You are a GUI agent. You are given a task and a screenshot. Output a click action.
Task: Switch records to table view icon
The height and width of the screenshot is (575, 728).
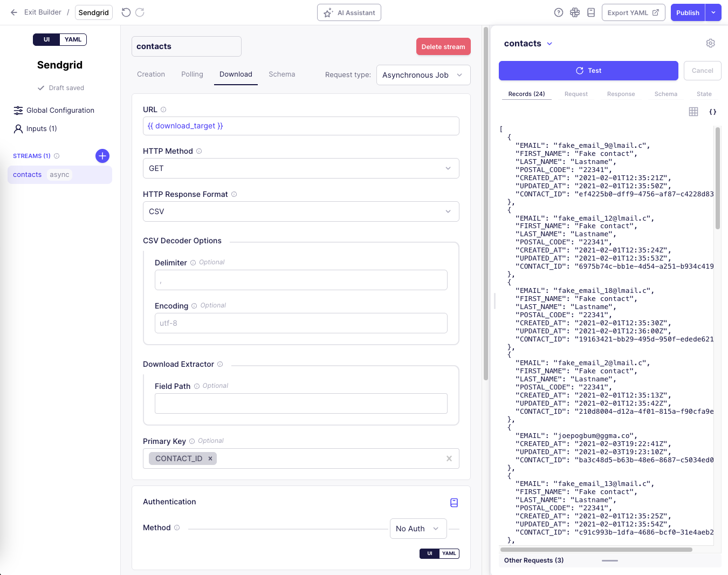point(693,112)
